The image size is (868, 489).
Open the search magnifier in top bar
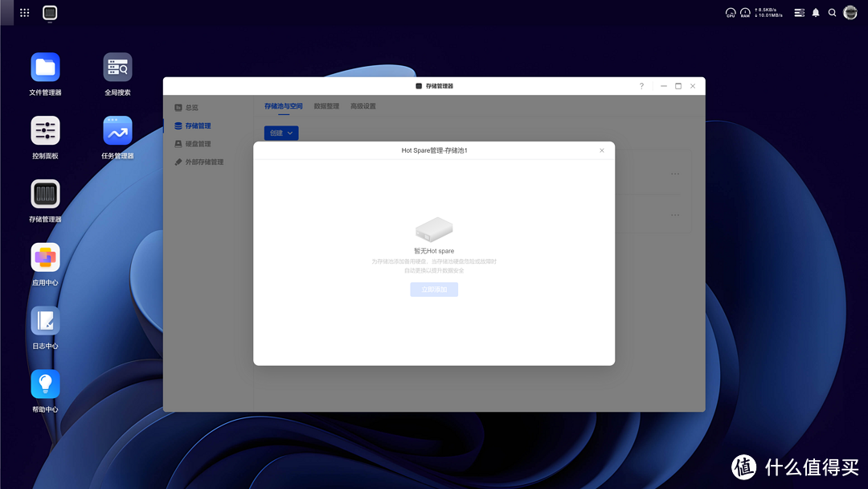pyautogui.click(x=832, y=13)
